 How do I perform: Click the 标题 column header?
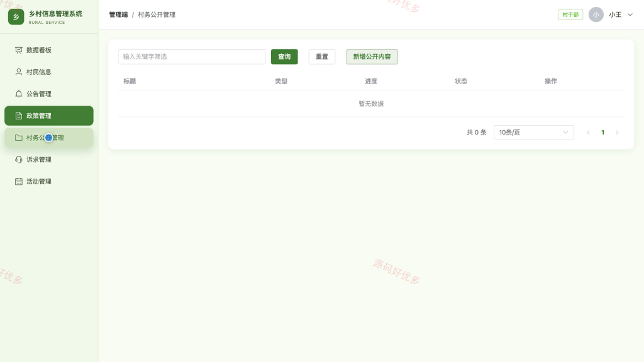point(130,81)
